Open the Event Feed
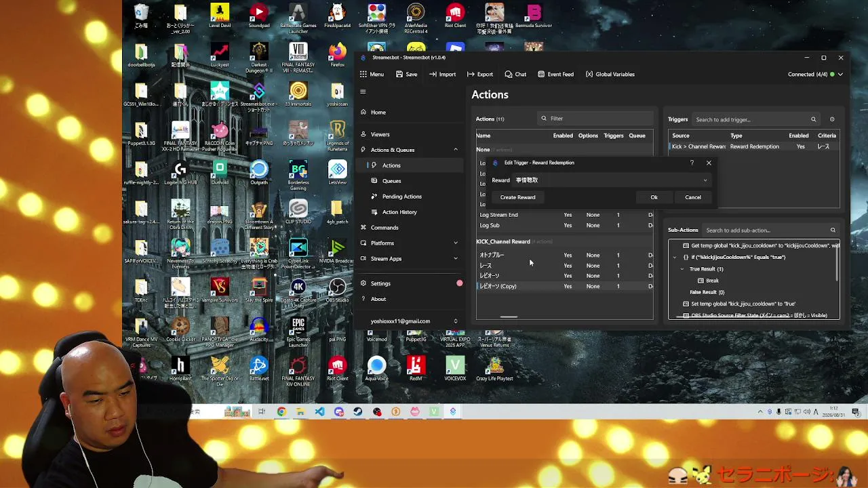Image resolution: width=868 pixels, height=488 pixels. click(555, 75)
